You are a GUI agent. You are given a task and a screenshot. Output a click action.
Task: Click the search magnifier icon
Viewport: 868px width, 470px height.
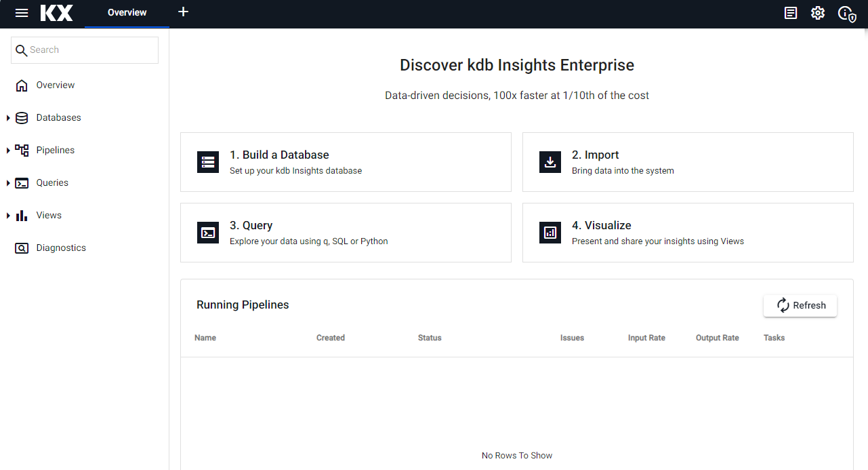22,51
